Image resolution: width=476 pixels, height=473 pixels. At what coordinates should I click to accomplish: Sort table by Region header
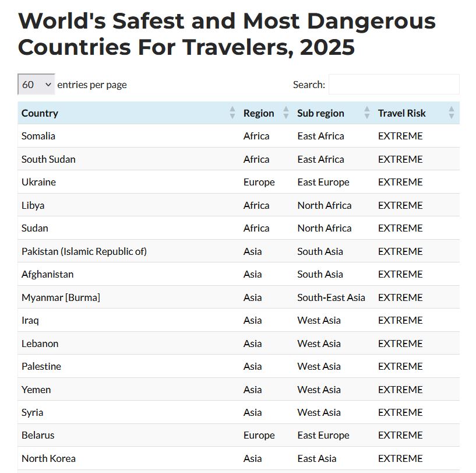[x=259, y=113]
